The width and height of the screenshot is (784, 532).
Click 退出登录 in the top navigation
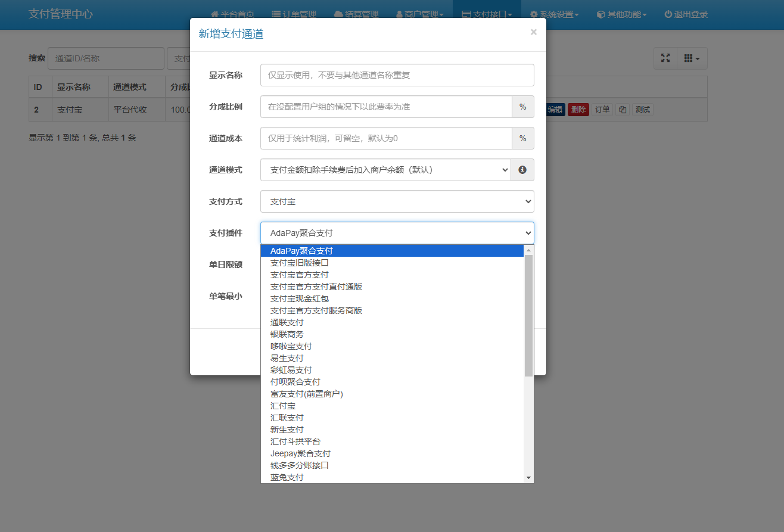click(x=686, y=14)
